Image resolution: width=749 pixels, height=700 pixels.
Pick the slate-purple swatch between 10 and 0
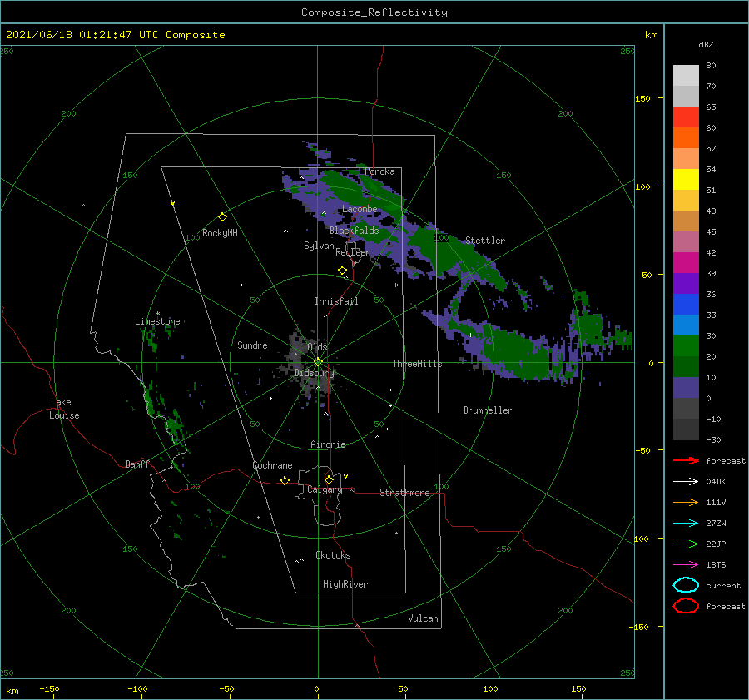point(686,388)
